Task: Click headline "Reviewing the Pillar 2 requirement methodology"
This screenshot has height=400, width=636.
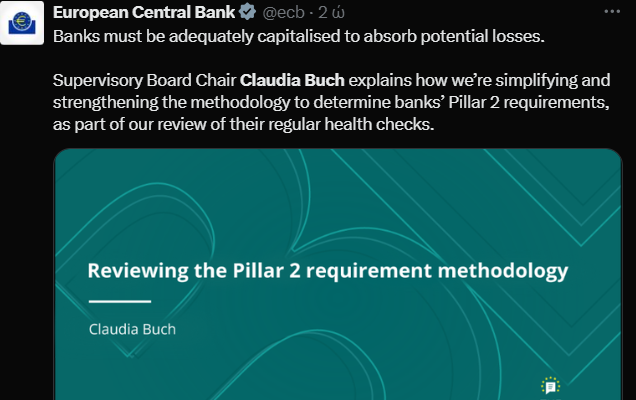Action: point(327,270)
